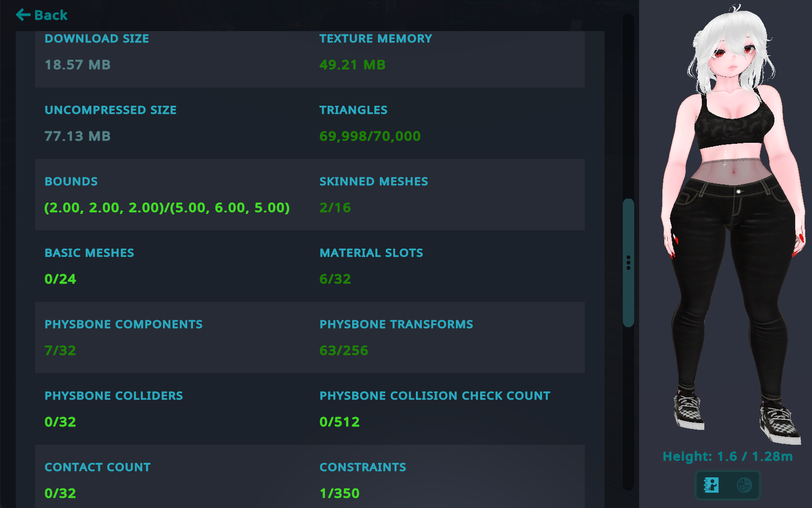Viewport: 812px width, 508px height.
Task: Click the Back arrow button
Action: click(42, 15)
